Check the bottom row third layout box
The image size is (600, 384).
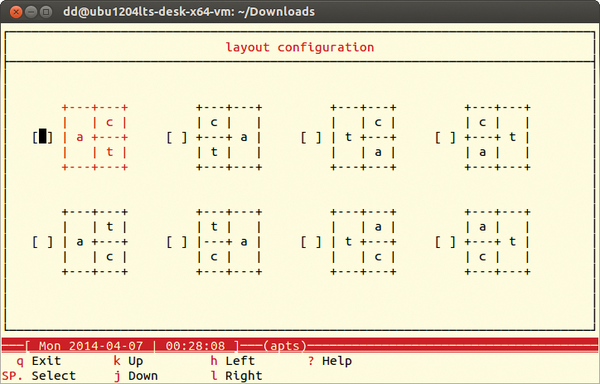click(311, 241)
